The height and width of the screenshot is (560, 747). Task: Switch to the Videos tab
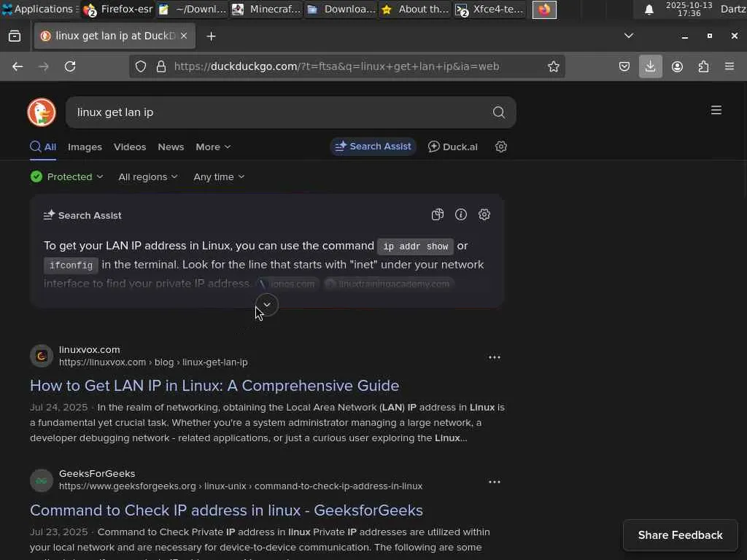[x=130, y=147]
